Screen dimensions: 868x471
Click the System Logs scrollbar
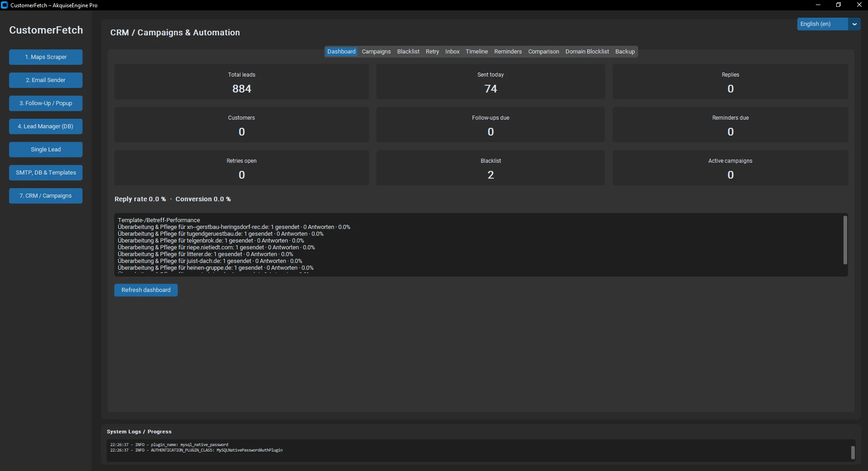coord(853,452)
